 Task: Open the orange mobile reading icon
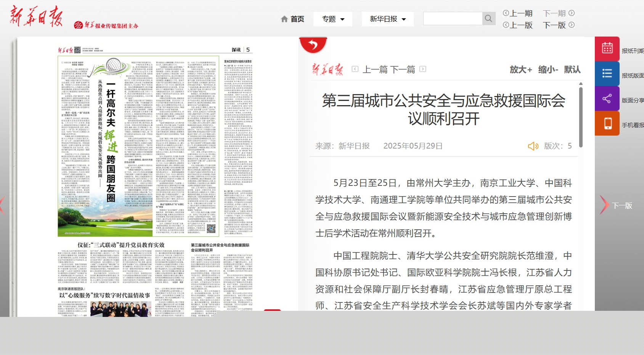[x=607, y=123]
